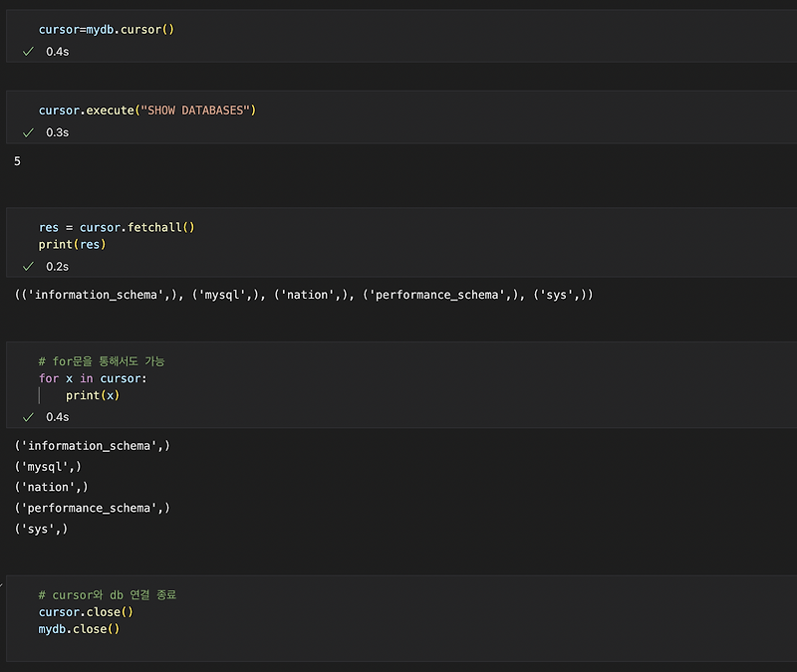Click the ('sys',) output line

[x=40, y=529]
